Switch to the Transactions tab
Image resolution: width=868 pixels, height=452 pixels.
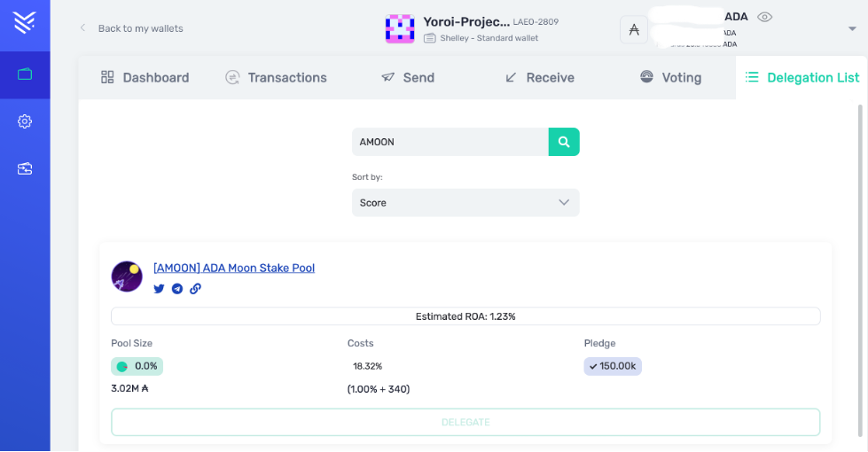point(277,77)
